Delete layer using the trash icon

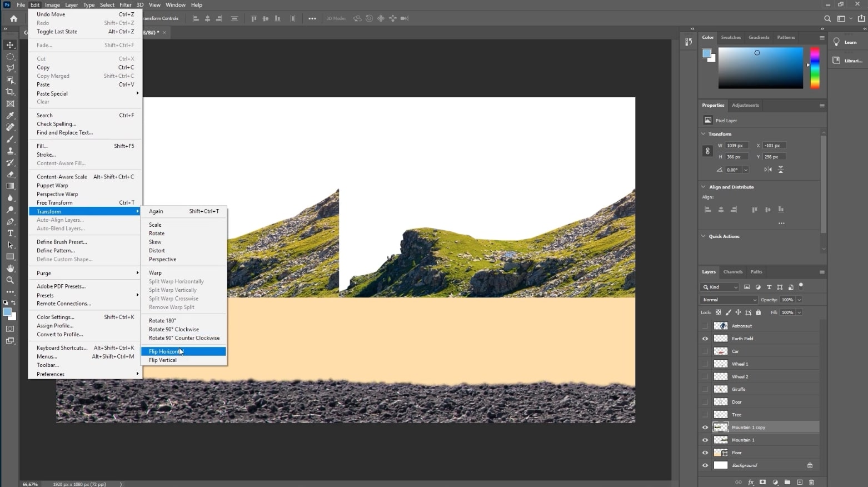pos(811,483)
